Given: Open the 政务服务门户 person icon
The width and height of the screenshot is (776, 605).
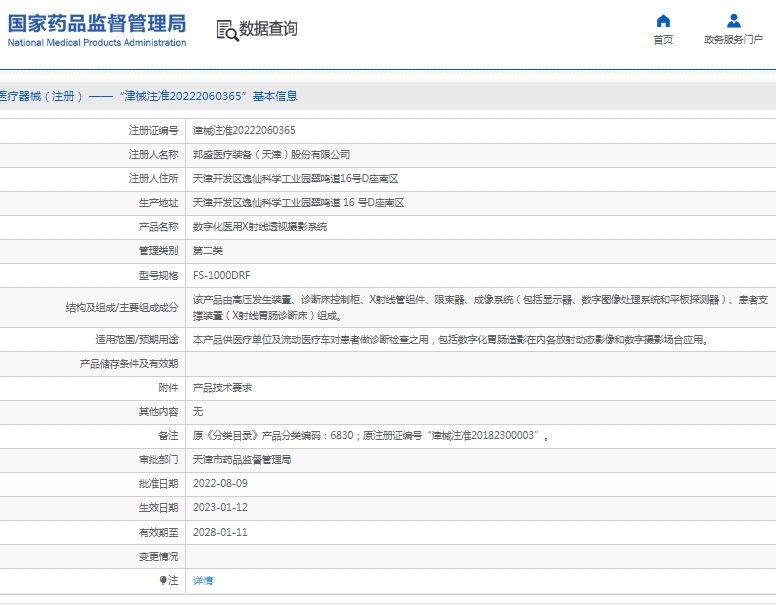Looking at the screenshot, I should [x=733, y=21].
